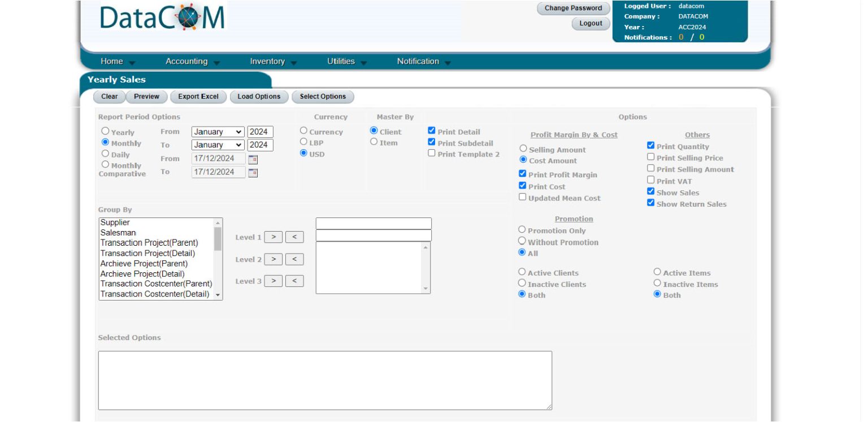Enable the Print Template 2 option
The image size is (868, 422).
431,154
